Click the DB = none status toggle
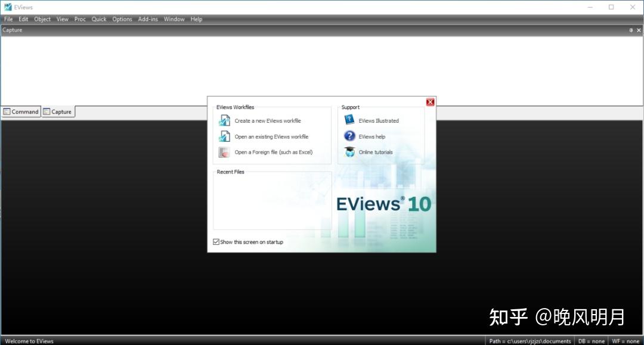Viewport: 644px width, 345px height. [x=591, y=341]
